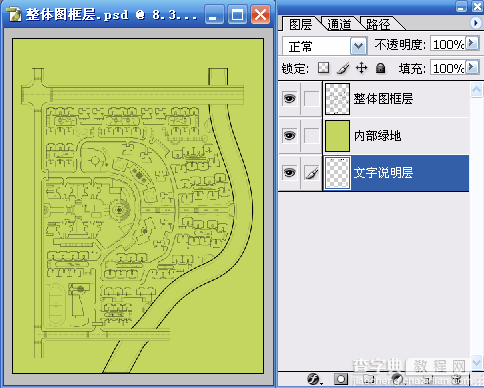Click the layer list scroll-down arrow
Screen dimensions: 484x388
[476, 362]
